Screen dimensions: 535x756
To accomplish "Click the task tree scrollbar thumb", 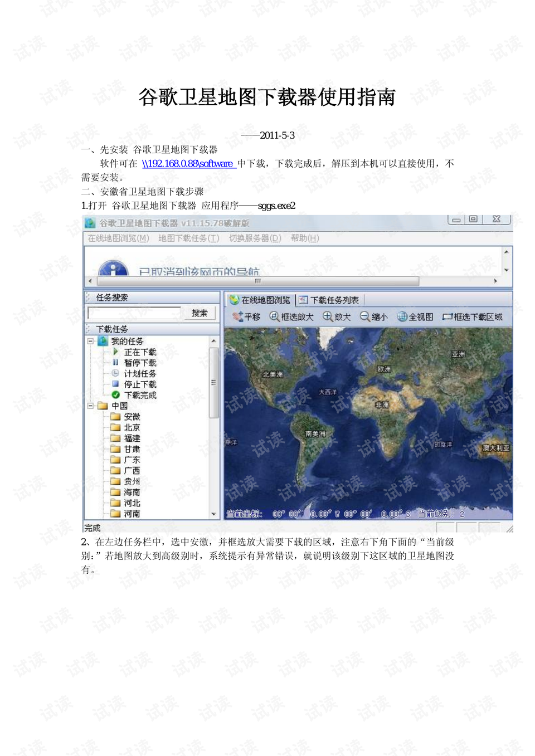I will coord(213,383).
